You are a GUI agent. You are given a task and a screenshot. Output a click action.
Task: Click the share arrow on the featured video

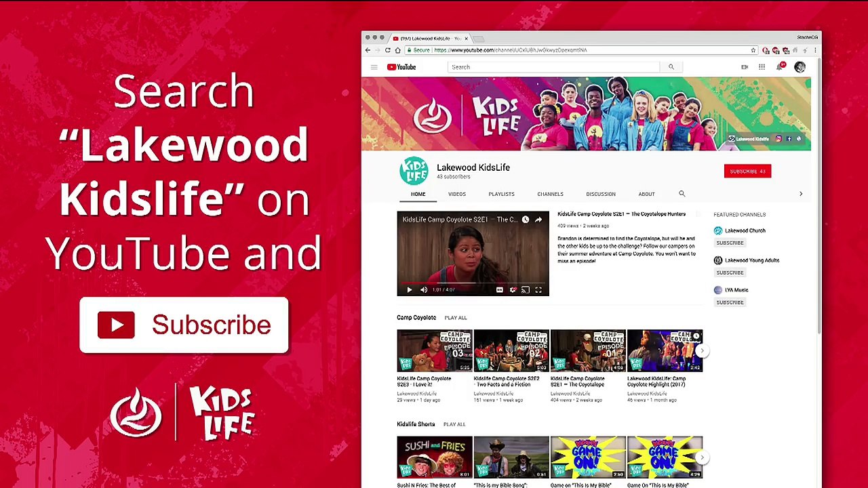[538, 220]
